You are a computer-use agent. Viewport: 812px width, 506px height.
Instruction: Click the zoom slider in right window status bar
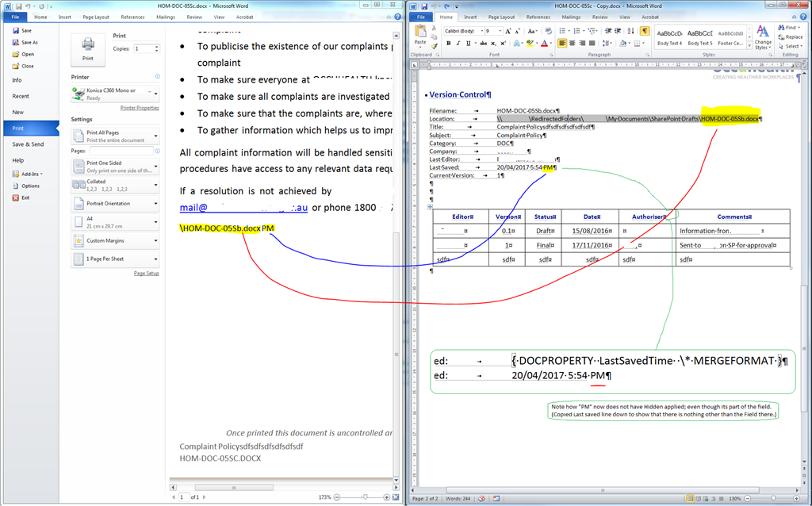tap(773, 499)
